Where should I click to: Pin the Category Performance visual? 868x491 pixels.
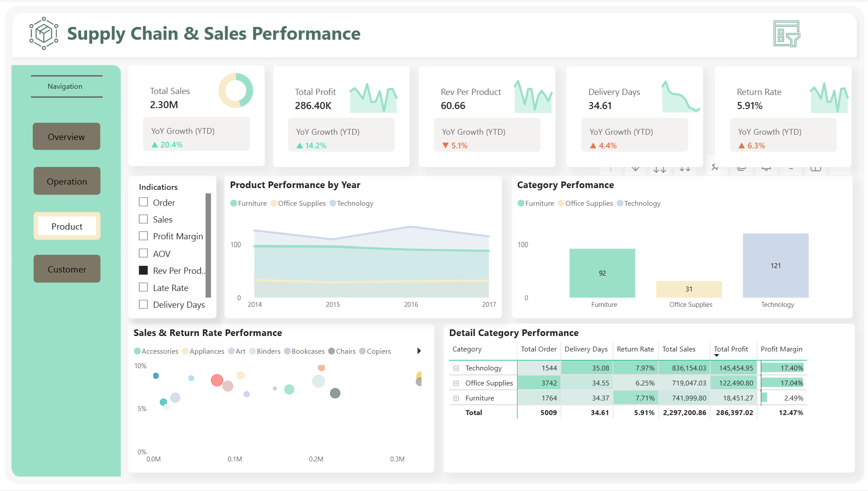pyautogui.click(x=715, y=167)
